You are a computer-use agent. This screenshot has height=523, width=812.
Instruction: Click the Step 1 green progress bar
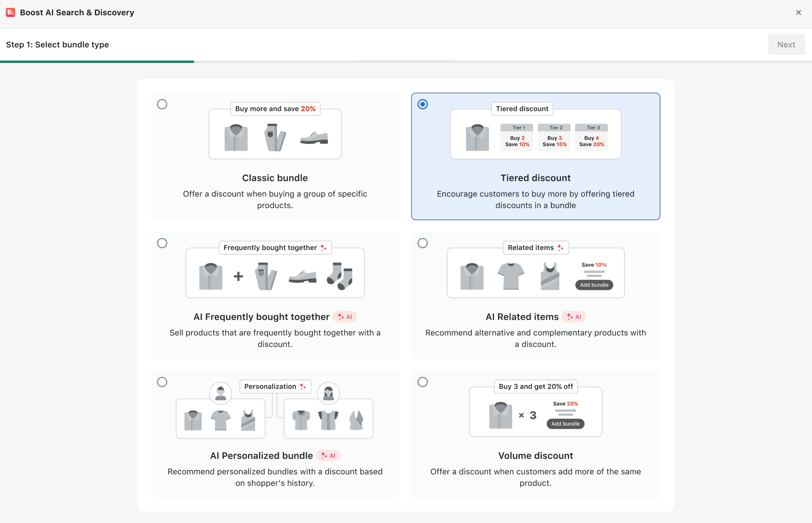97,61
